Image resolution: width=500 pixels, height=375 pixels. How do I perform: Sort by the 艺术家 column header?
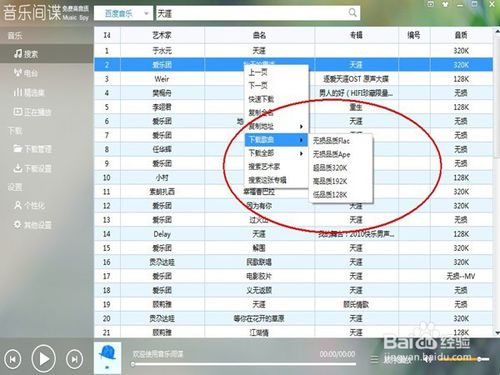pos(162,35)
